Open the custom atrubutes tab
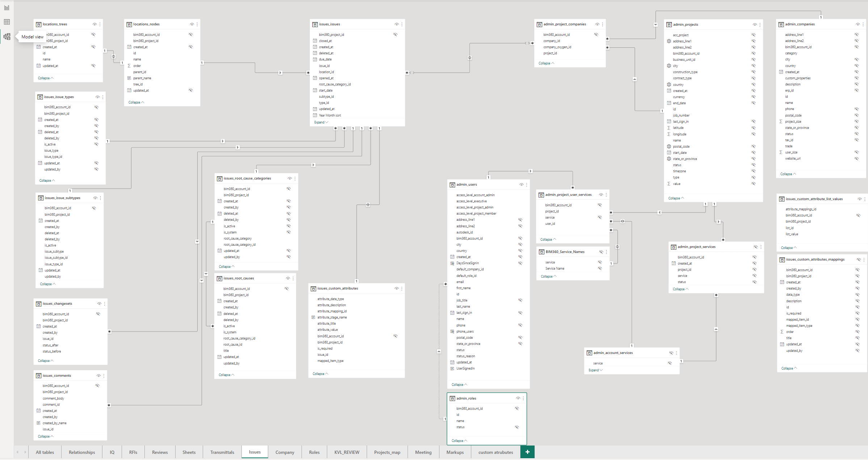This screenshot has height=460, width=868. (496, 452)
